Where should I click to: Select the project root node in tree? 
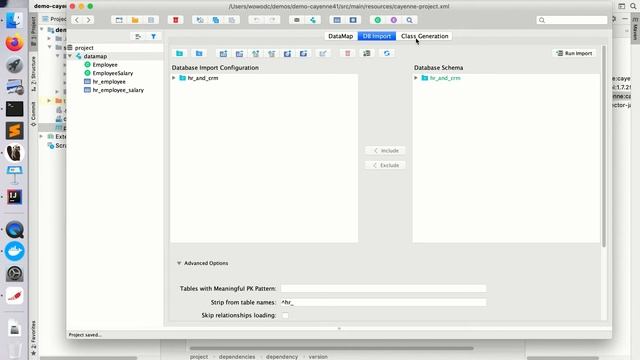(84, 48)
